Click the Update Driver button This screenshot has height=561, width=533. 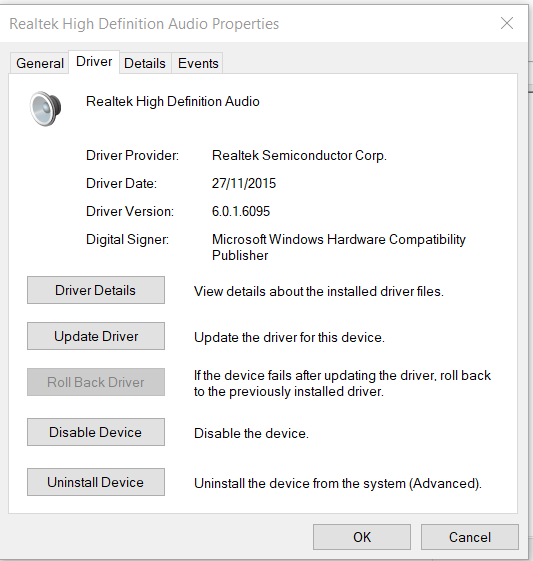point(96,336)
